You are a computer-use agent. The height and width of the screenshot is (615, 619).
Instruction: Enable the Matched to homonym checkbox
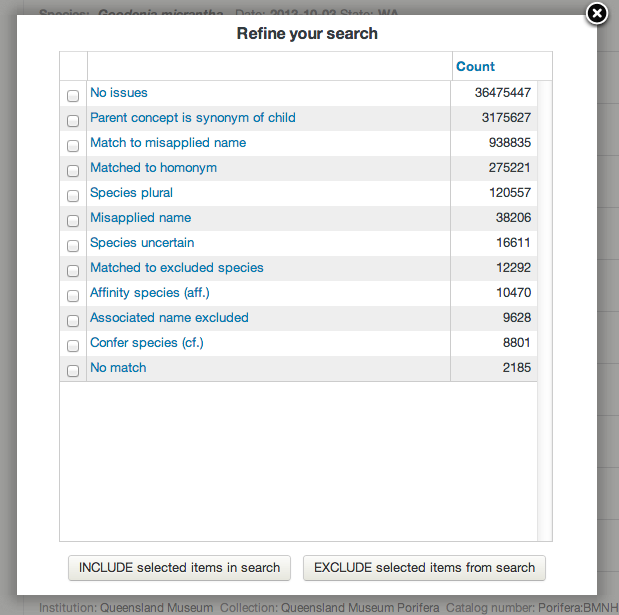point(73,171)
